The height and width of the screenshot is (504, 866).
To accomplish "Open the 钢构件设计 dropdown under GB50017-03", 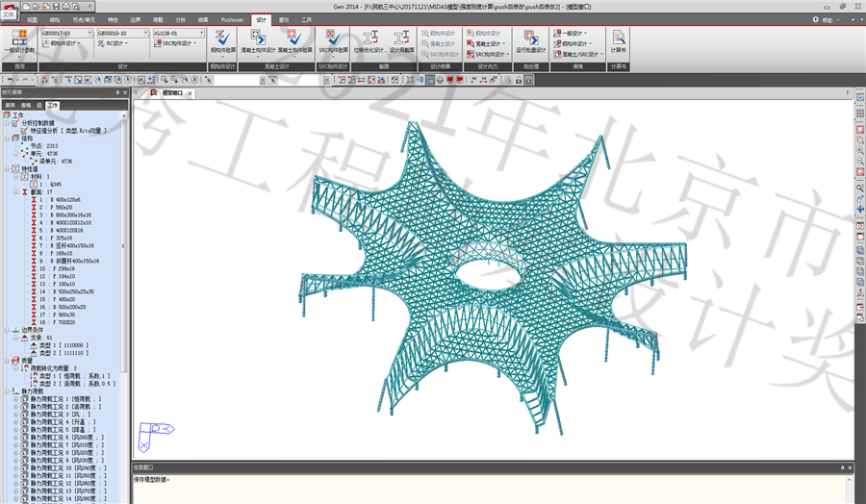I will [61, 43].
